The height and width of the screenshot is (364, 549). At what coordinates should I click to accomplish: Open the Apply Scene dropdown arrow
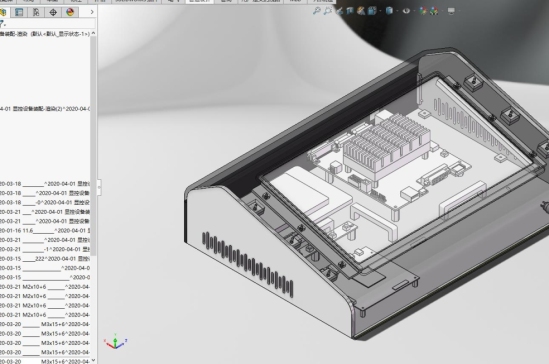click(x=442, y=11)
